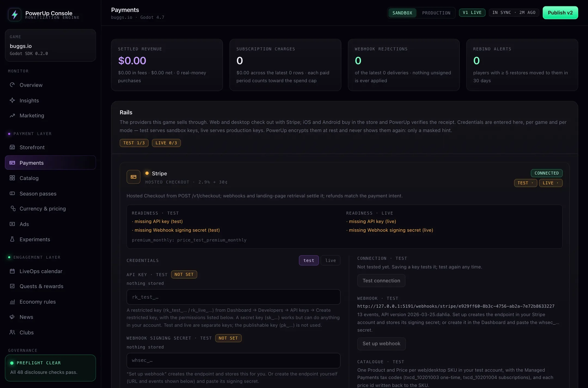Click Set up webhook button
Screen dimensions: 588x388
pyautogui.click(x=381, y=344)
